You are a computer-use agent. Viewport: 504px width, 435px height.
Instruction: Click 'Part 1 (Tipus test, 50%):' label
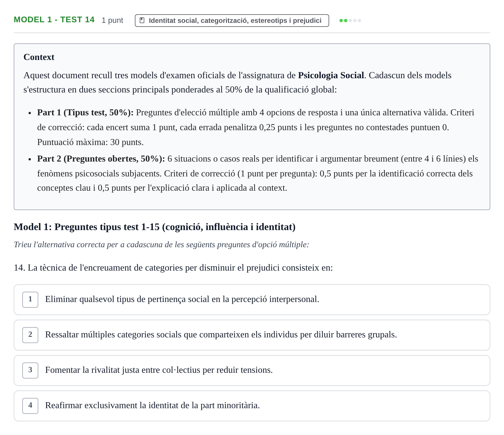[x=85, y=112]
